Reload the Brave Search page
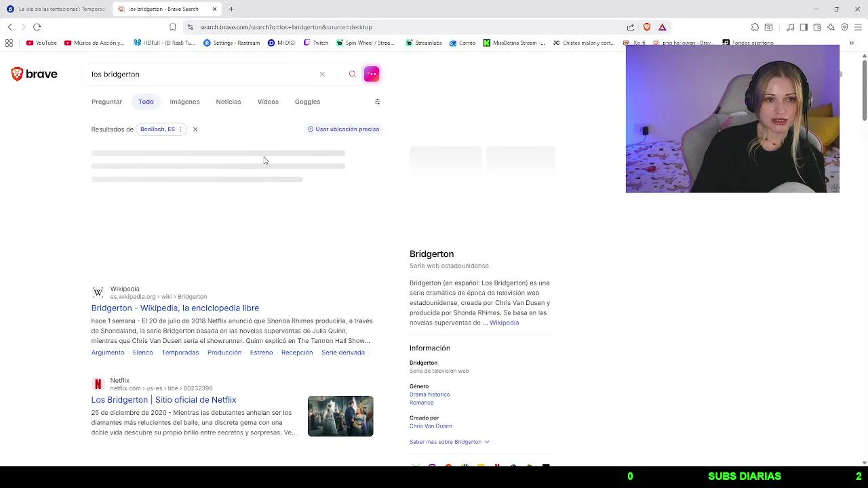 pos(37,27)
